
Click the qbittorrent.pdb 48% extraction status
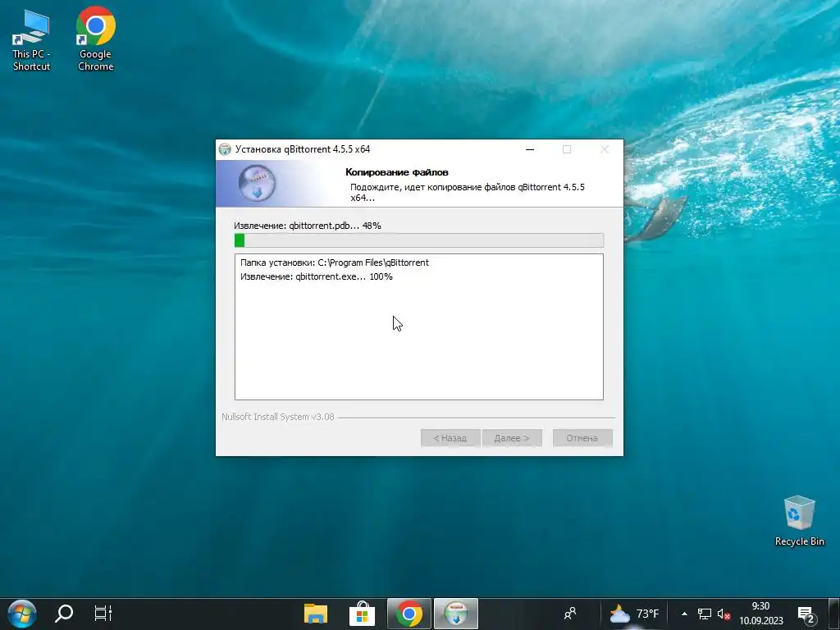(308, 226)
